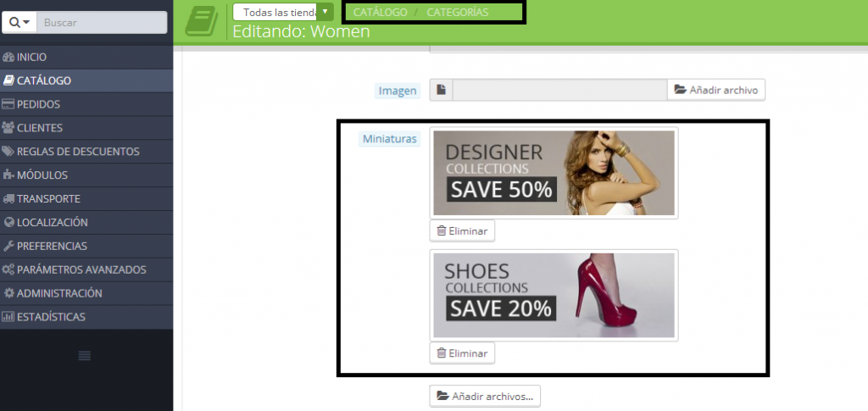Image resolution: width=868 pixels, height=411 pixels.
Task: Click the Añadir archivos... button
Action: (x=485, y=396)
